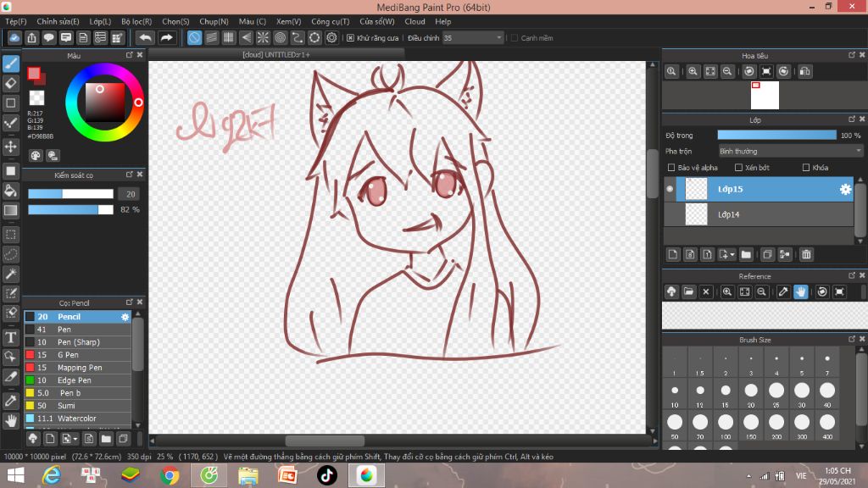Select the Move tool

point(10,147)
